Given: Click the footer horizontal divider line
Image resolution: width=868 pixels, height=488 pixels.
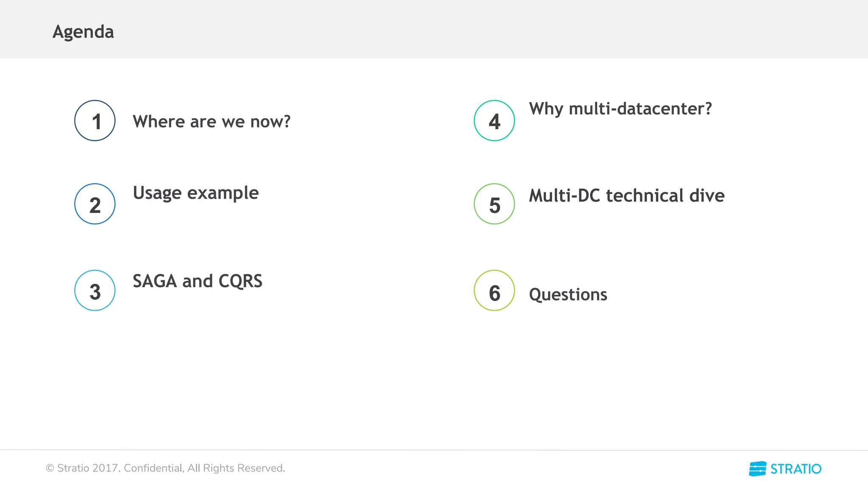Looking at the screenshot, I should 434,450.
